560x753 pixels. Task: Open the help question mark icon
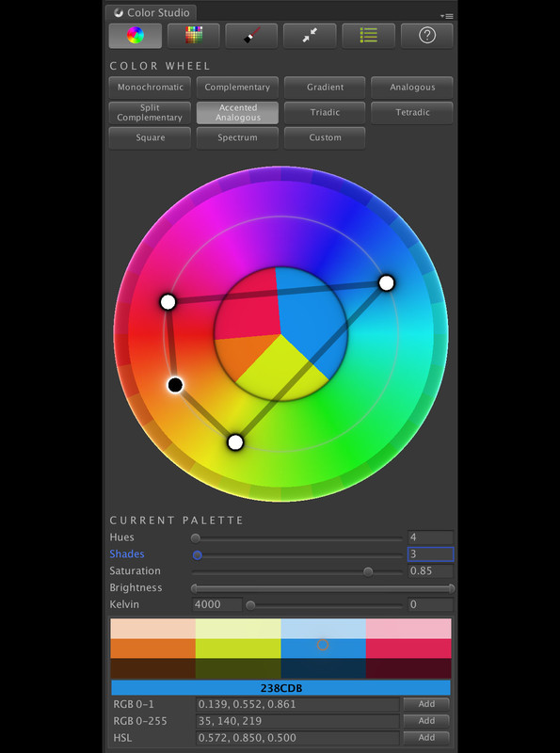[427, 36]
